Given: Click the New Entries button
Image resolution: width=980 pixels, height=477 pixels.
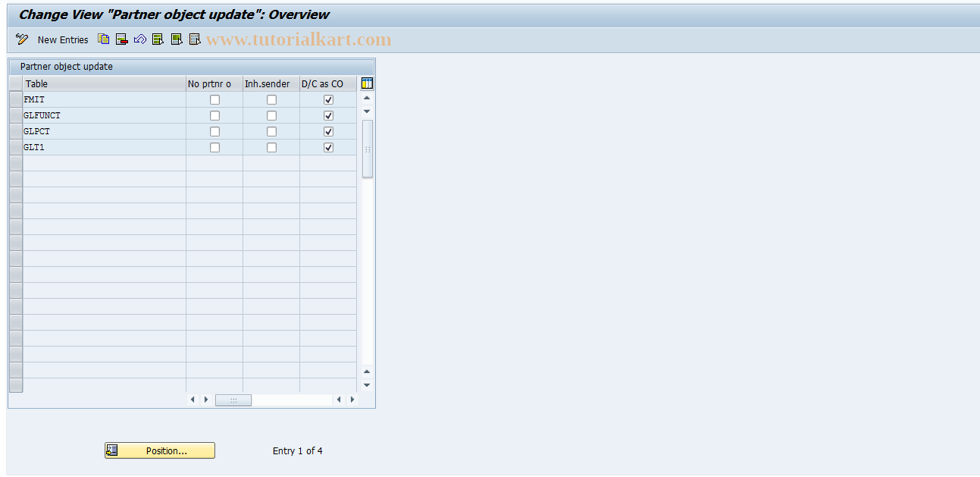Looking at the screenshot, I should click(x=62, y=39).
